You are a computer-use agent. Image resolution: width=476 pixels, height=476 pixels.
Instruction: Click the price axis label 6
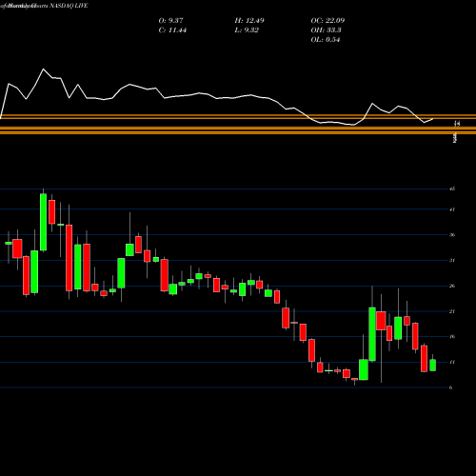pos(451,387)
